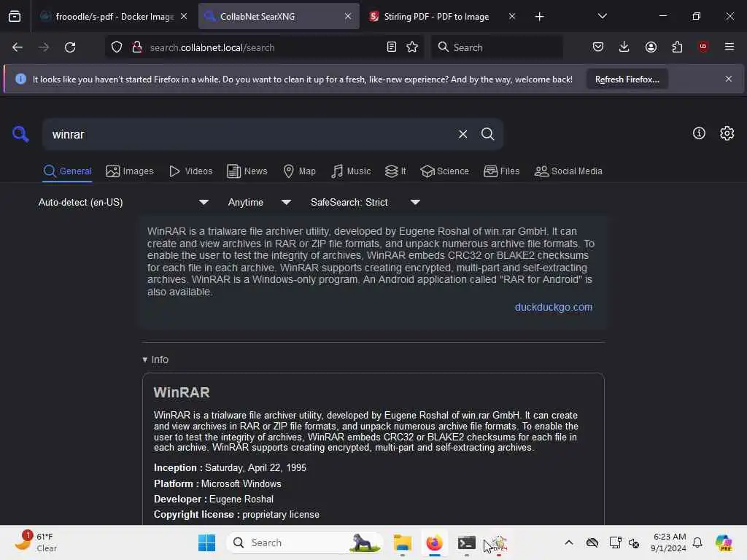Screen dimensions: 747x560
Task: Open Save to Pocket
Action: 598,47
